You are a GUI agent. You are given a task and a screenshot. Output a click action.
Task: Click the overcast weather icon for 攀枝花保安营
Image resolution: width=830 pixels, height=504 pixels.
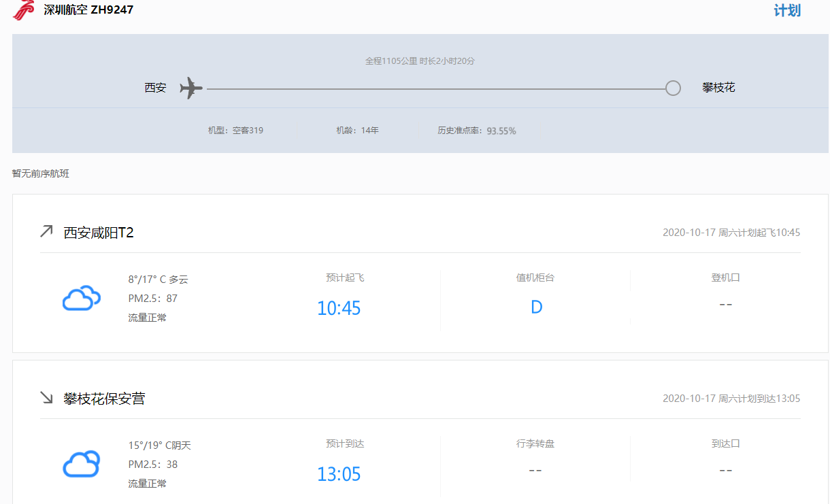pyautogui.click(x=82, y=464)
